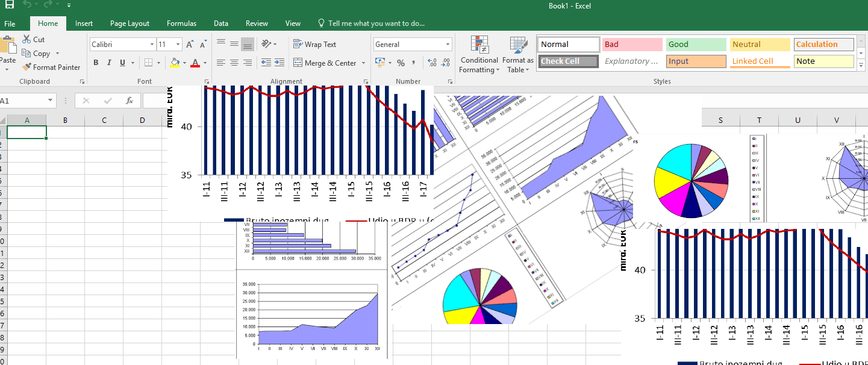Open the General number format dropdown
The height and width of the screenshot is (365, 868).
tap(448, 45)
